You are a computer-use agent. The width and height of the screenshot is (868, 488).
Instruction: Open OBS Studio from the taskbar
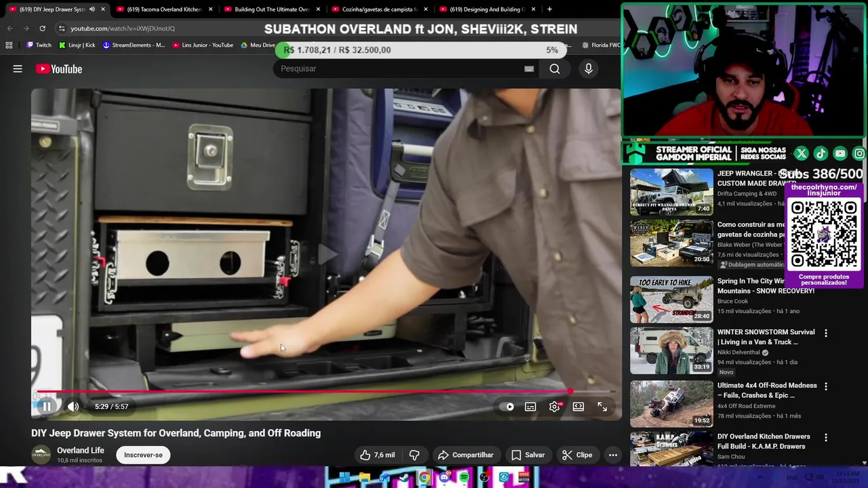point(484,477)
